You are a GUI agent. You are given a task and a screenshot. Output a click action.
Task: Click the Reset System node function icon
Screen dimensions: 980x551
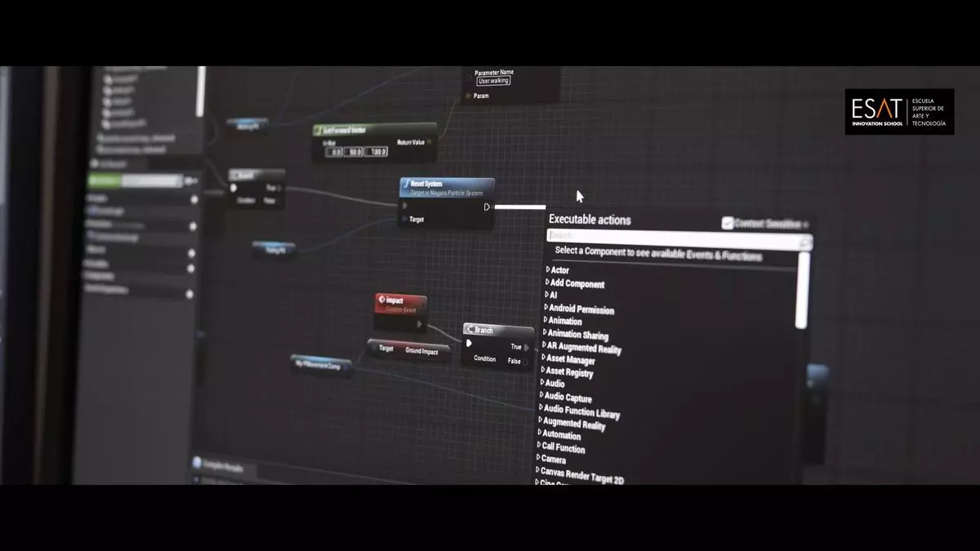405,184
